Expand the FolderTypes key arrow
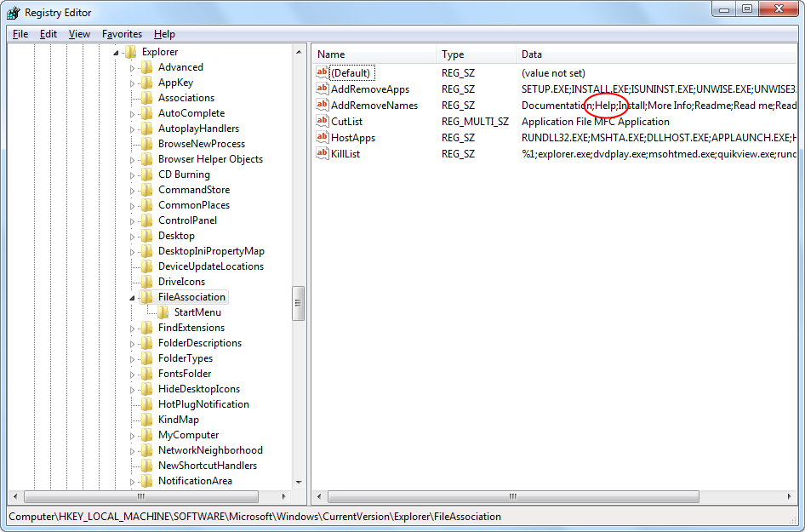The height and width of the screenshot is (532, 805). point(132,358)
